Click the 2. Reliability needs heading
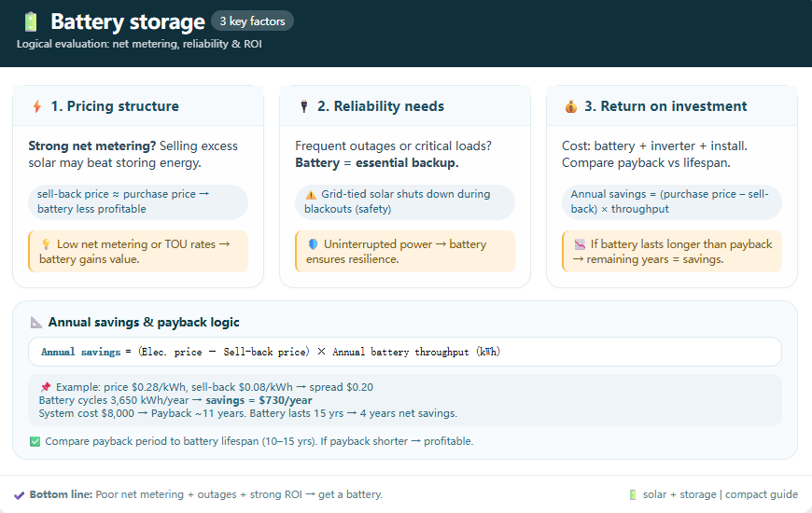Screen dimensions: 812x513 pos(381,106)
